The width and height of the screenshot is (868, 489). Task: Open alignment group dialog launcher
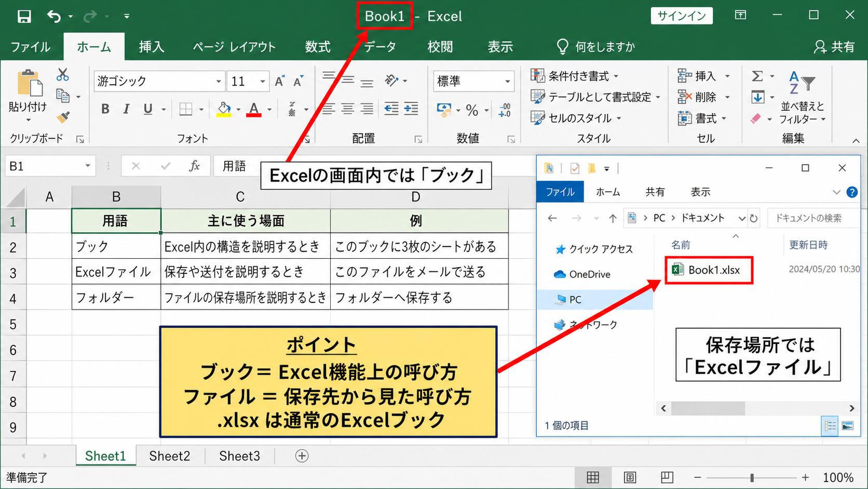point(418,139)
